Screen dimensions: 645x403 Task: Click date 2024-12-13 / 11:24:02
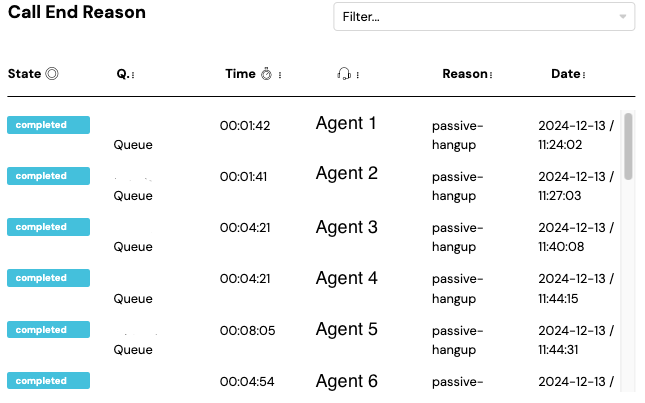(x=575, y=135)
